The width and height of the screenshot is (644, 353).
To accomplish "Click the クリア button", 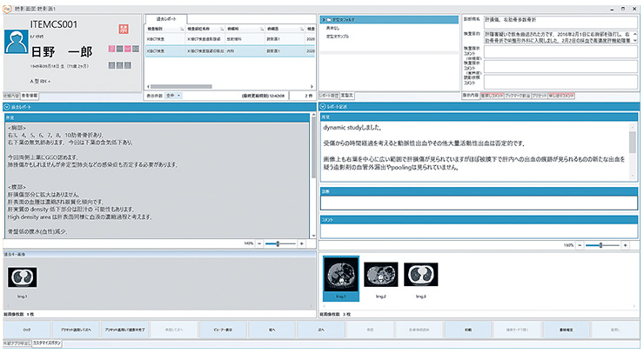I will click(26, 330).
